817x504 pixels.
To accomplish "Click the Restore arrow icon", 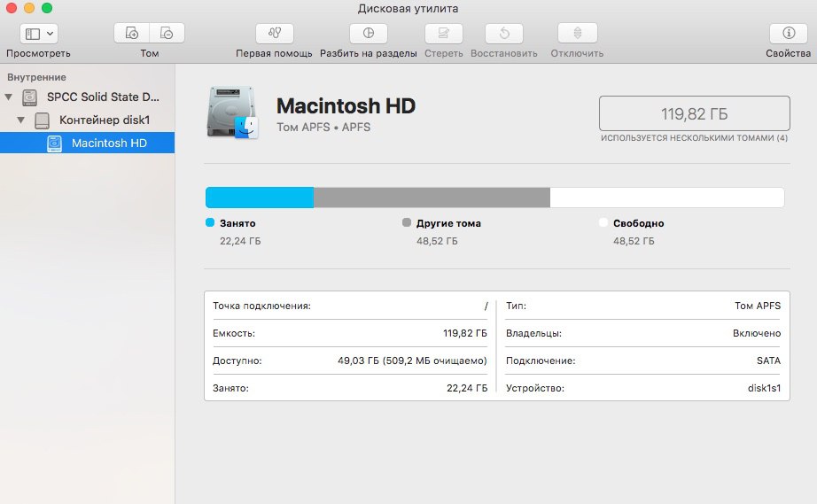I will (x=504, y=34).
